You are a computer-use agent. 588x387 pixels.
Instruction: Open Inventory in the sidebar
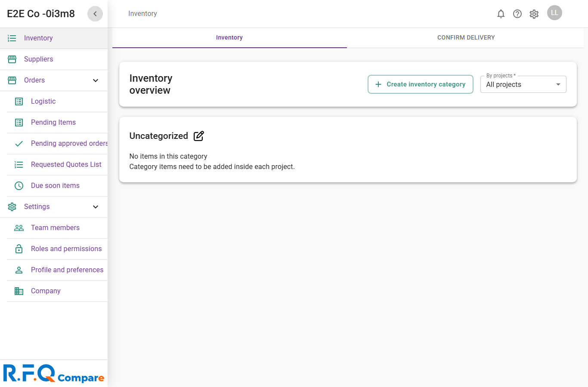[x=54, y=38]
